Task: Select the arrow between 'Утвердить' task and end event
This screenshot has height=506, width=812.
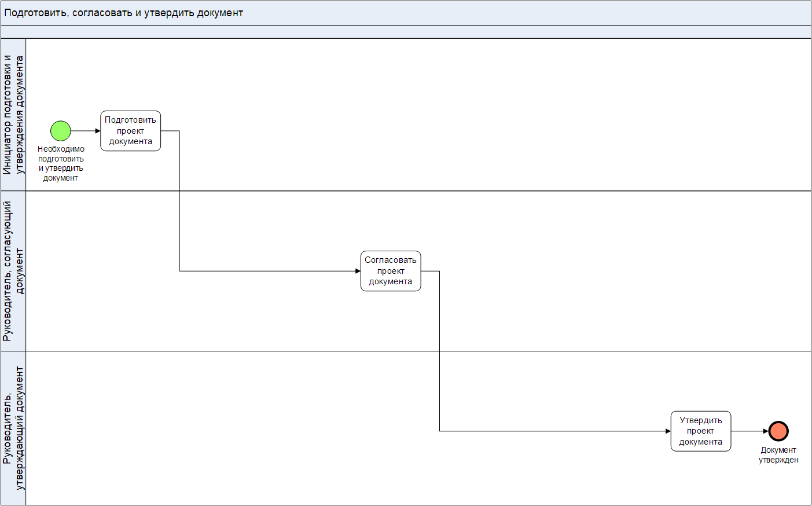Action: coord(749,431)
